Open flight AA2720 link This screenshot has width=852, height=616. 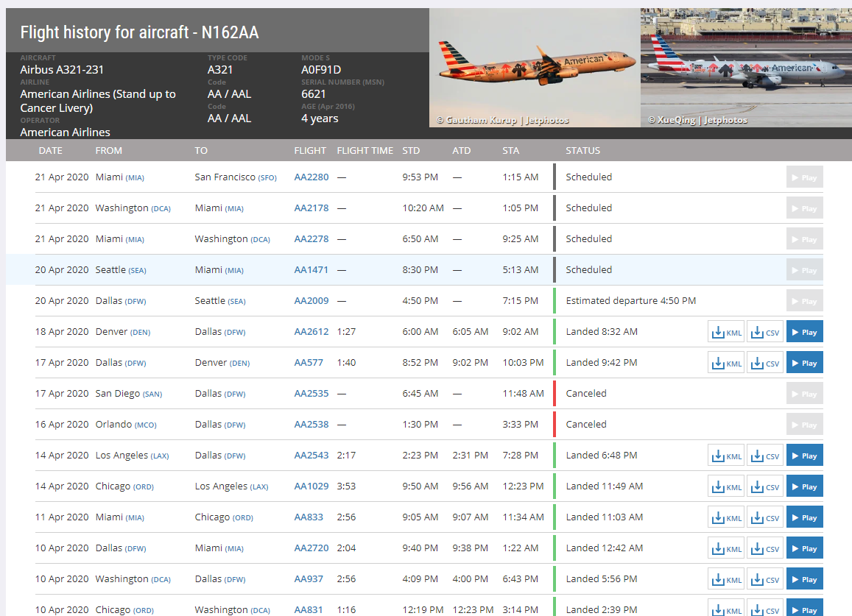[311, 548]
